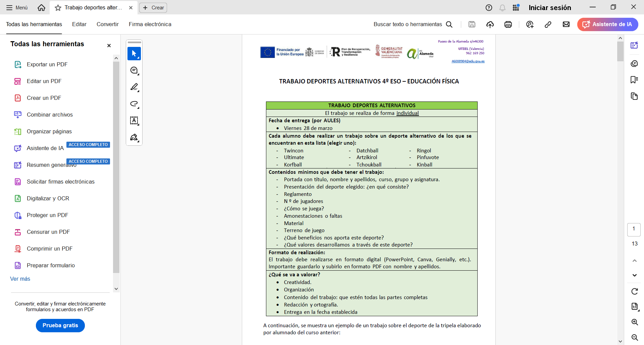Click the Buscar texto o herramientas search field
644x345 pixels.
pos(413,24)
